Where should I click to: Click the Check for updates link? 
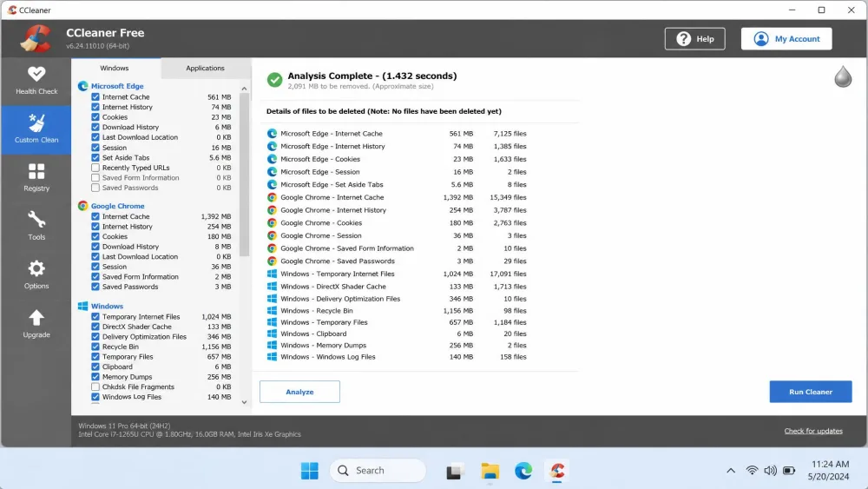(813, 431)
